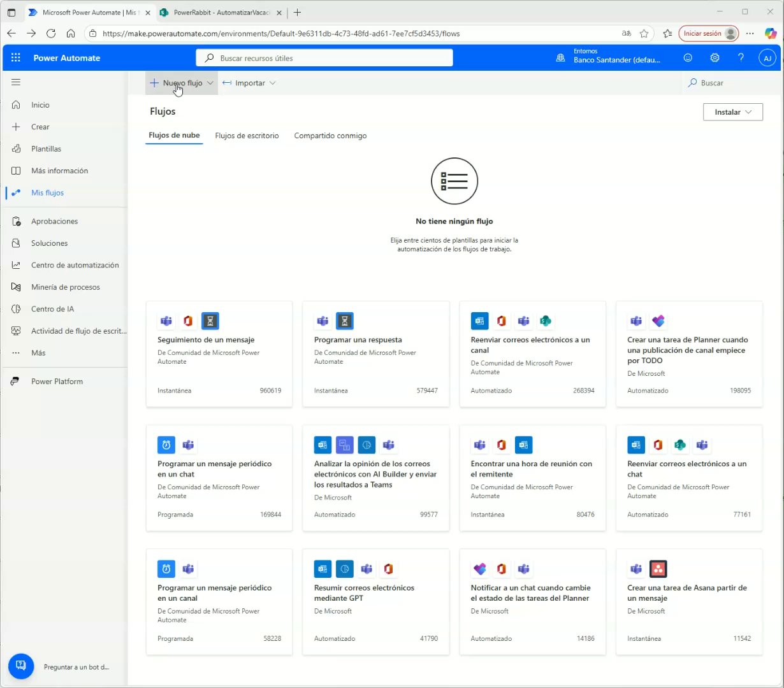
Task: Click the AJ account avatar
Action: 767,58
